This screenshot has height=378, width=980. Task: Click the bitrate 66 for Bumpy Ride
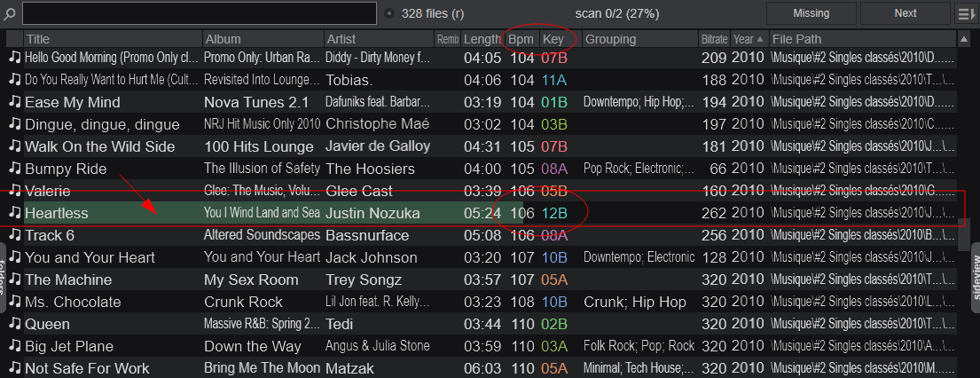point(718,169)
